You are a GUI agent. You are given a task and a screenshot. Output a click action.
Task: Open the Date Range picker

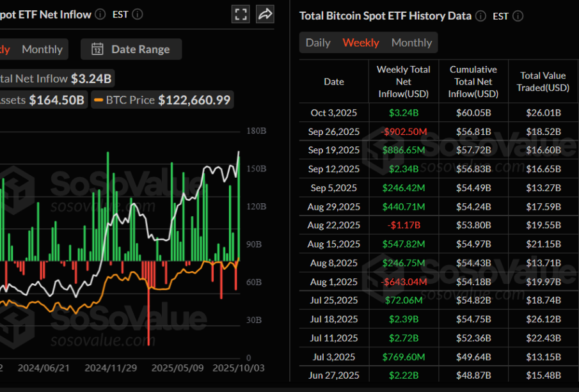(x=131, y=49)
